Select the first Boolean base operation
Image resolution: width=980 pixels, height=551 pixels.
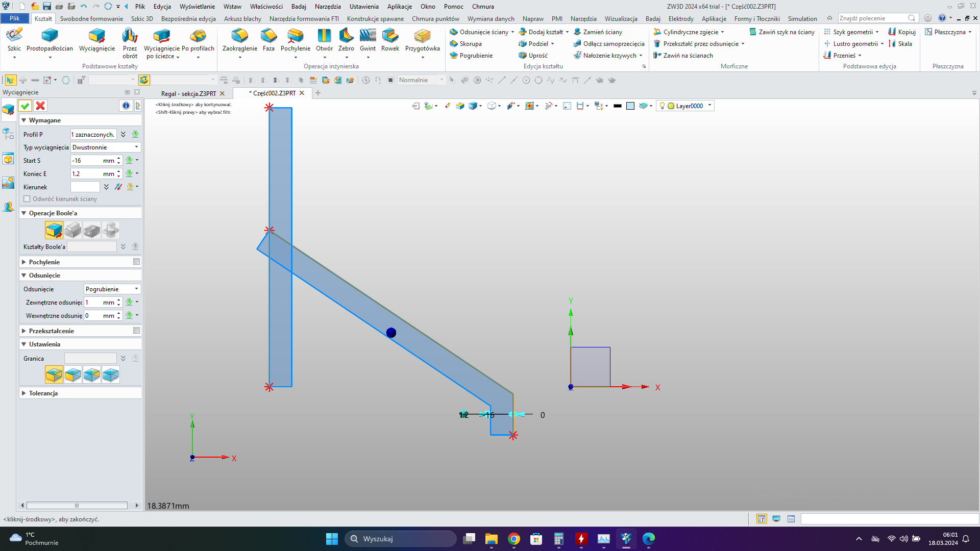point(54,230)
